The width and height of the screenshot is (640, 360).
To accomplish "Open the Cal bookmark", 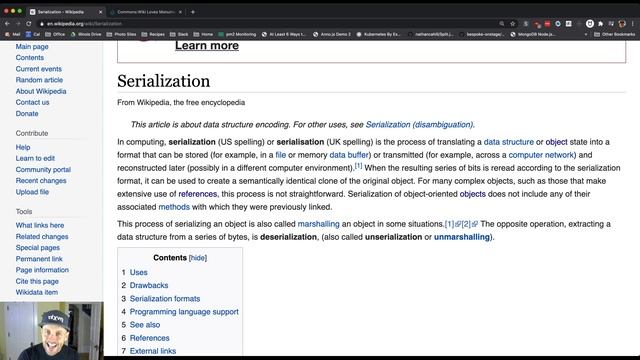I will 33,34.
